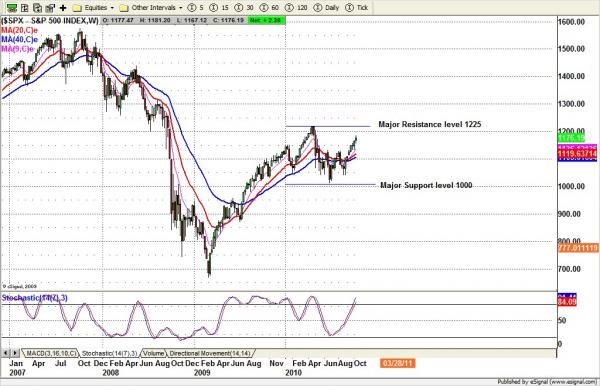Viewport: 600px width, 386px height.
Task: Click the red 1119.63714 price tag
Action: coord(577,154)
